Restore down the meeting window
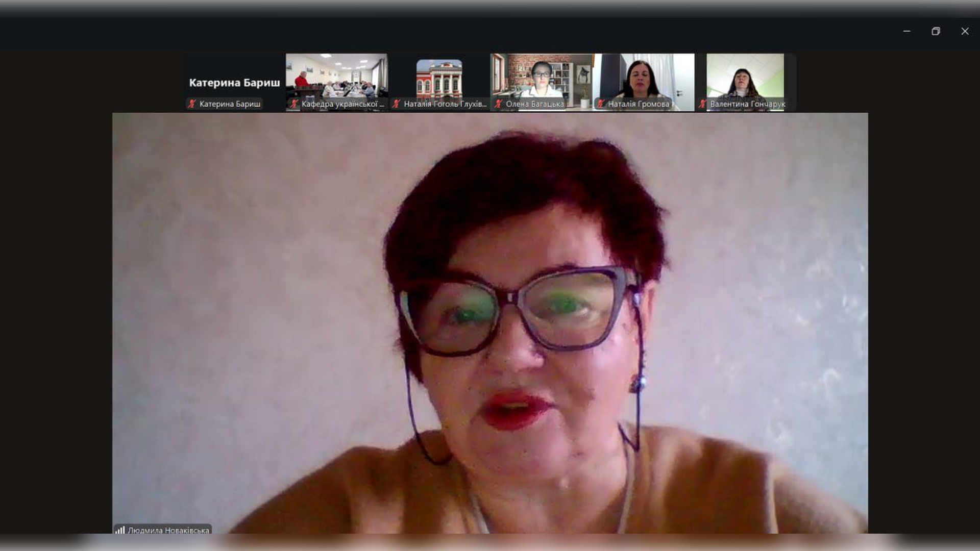 [x=936, y=31]
